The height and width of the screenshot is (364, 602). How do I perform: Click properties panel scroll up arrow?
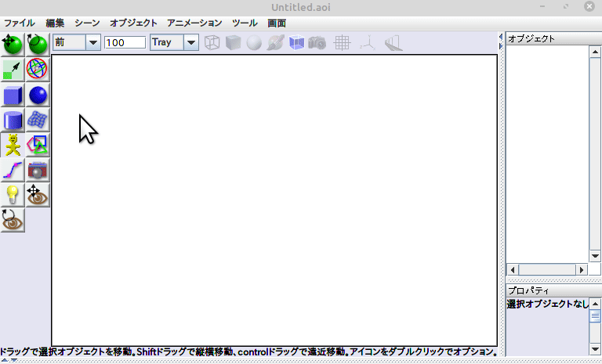(x=595, y=304)
